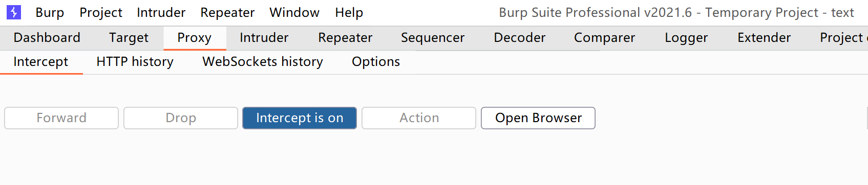Show the HTTP history sub-tab

click(135, 62)
